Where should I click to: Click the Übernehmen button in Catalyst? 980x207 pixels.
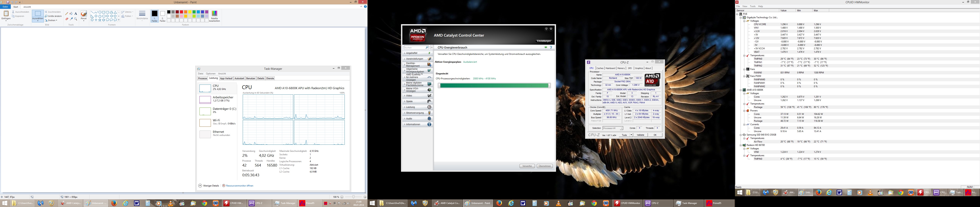545,166
